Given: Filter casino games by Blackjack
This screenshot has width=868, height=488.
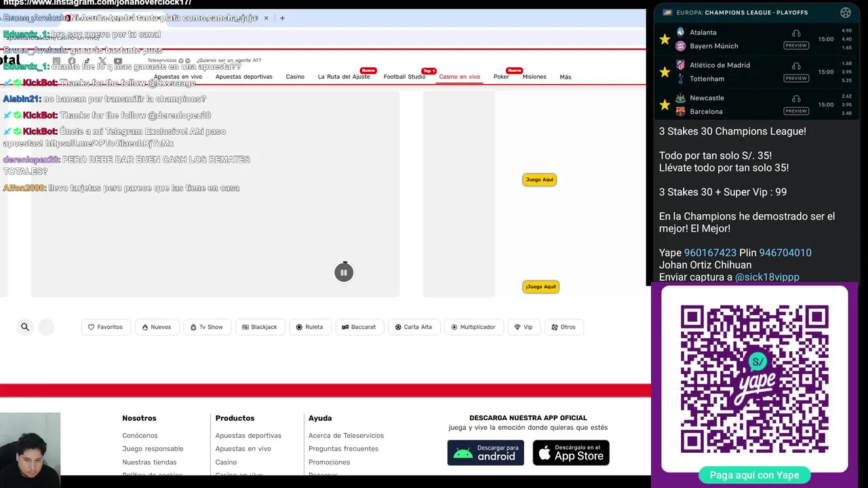Looking at the screenshot, I should [x=260, y=327].
